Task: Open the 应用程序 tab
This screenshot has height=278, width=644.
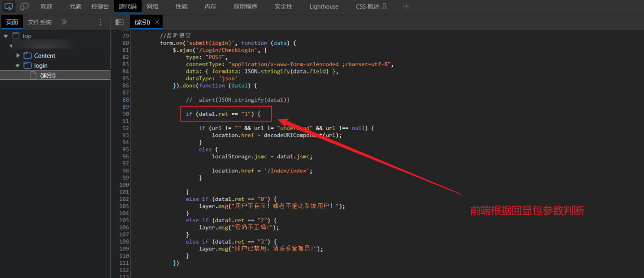Action: tap(245, 6)
